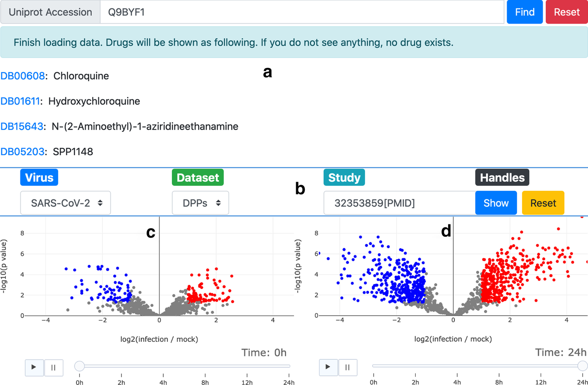Click the 2h tick on left slider
The height and width of the screenshot is (385, 588).
(121, 382)
